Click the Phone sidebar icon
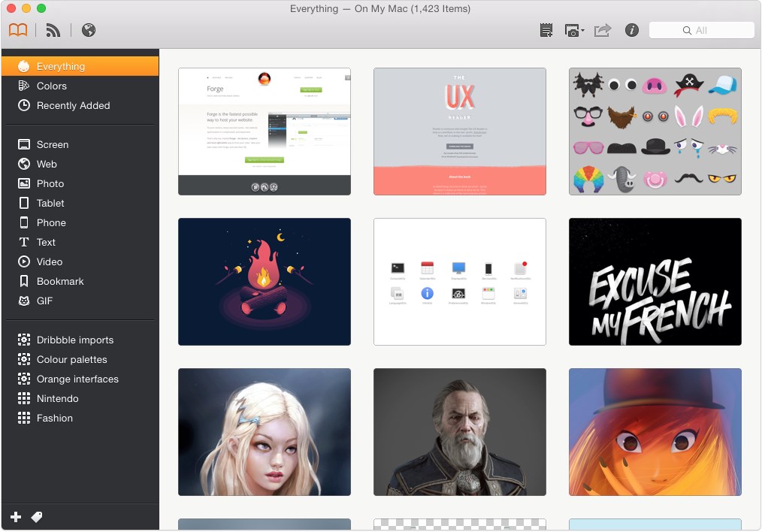 point(24,222)
